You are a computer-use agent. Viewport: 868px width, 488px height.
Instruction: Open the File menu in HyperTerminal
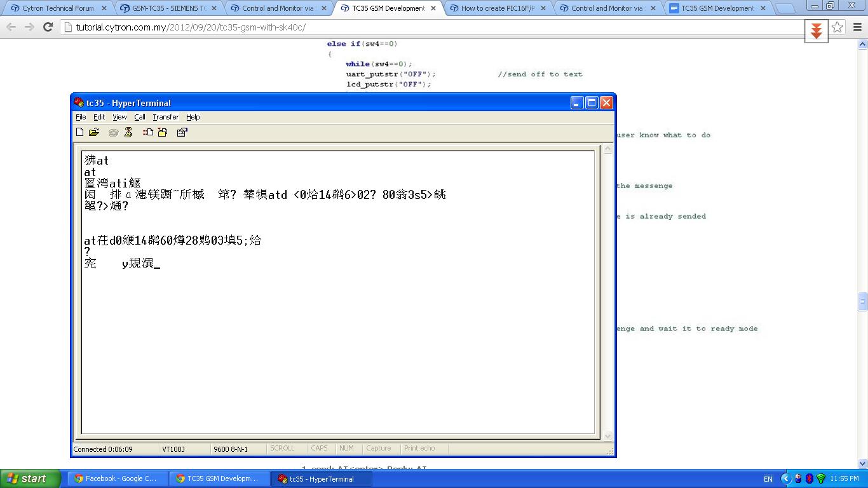click(81, 117)
